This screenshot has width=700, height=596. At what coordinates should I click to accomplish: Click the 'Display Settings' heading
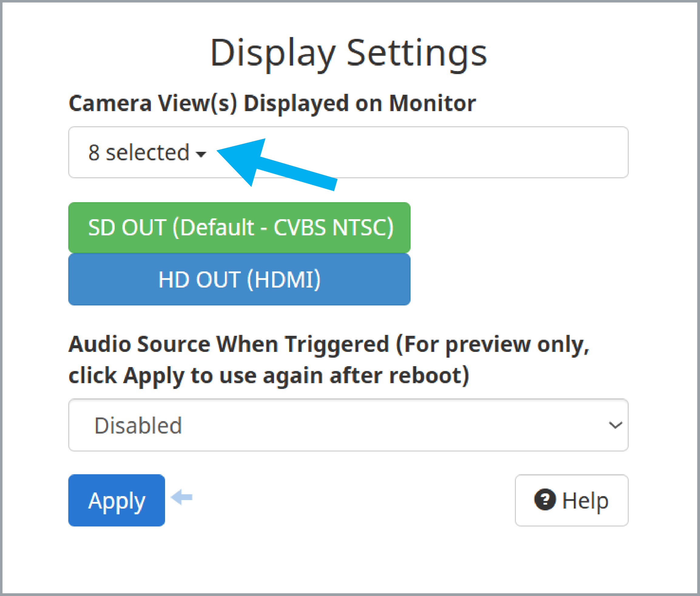tap(348, 53)
